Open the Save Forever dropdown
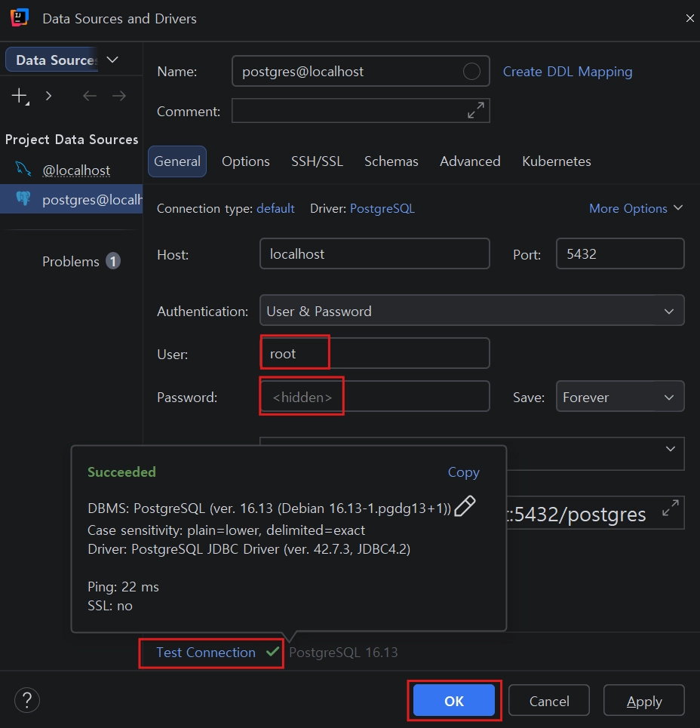The image size is (700, 728). point(620,397)
